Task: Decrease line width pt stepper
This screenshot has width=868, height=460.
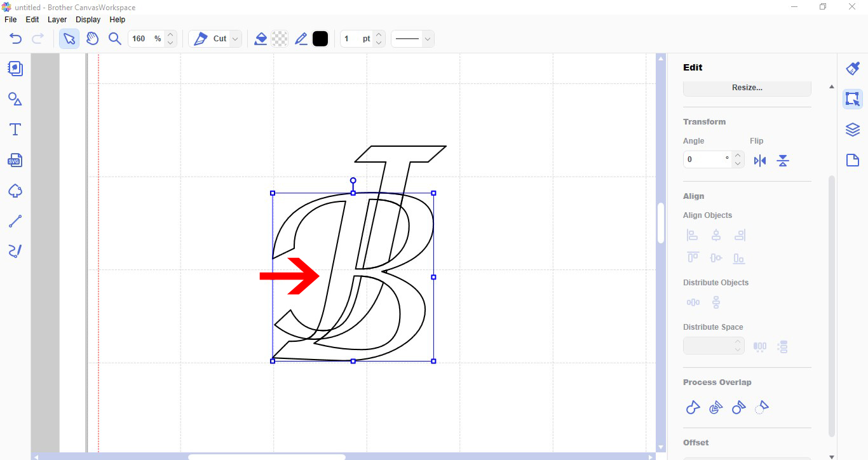Action: [379, 43]
